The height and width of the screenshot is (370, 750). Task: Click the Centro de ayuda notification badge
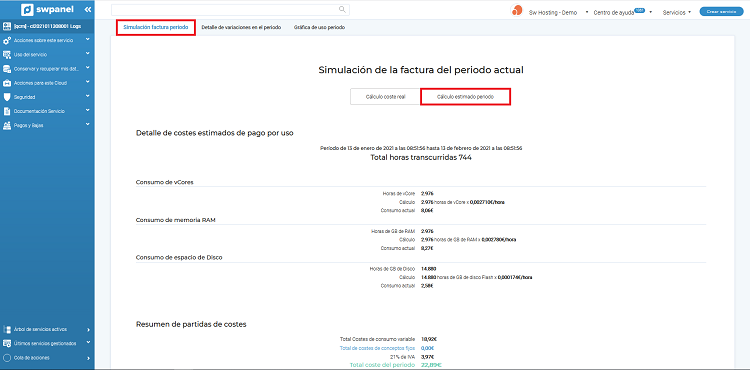(x=640, y=10)
